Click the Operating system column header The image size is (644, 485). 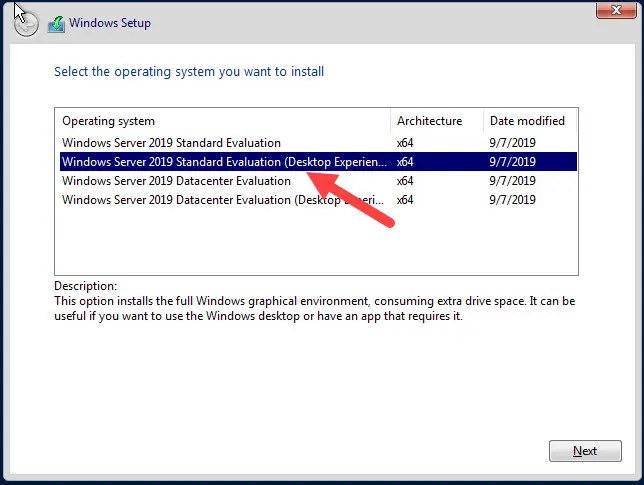pos(223,121)
